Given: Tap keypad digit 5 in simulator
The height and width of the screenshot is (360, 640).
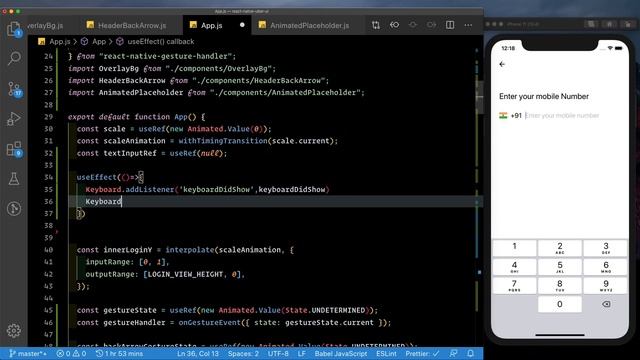Looking at the screenshot, I should click(x=560, y=267).
